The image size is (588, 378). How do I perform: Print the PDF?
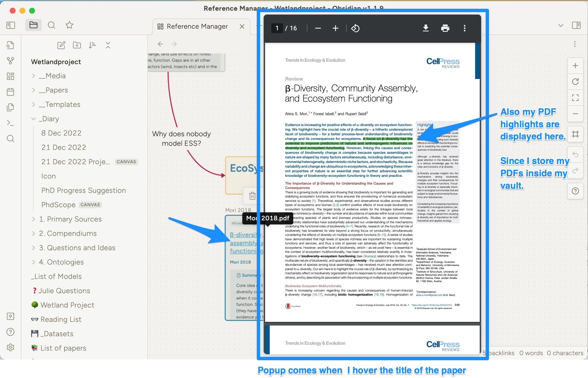(445, 28)
